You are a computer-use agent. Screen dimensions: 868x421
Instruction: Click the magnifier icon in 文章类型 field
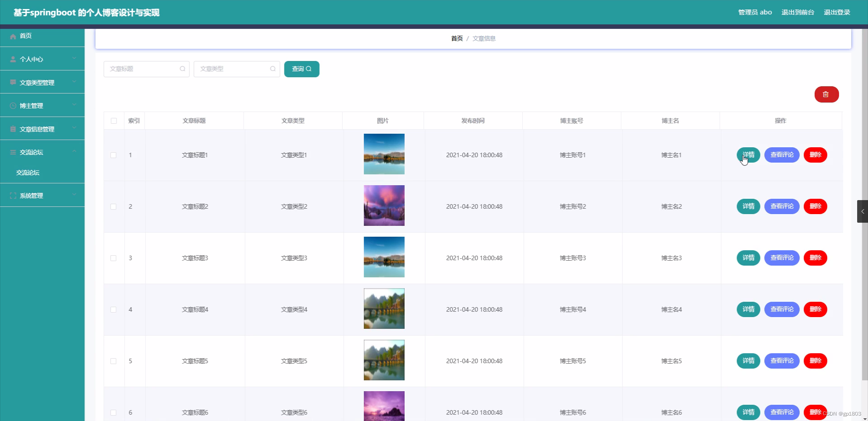click(273, 69)
